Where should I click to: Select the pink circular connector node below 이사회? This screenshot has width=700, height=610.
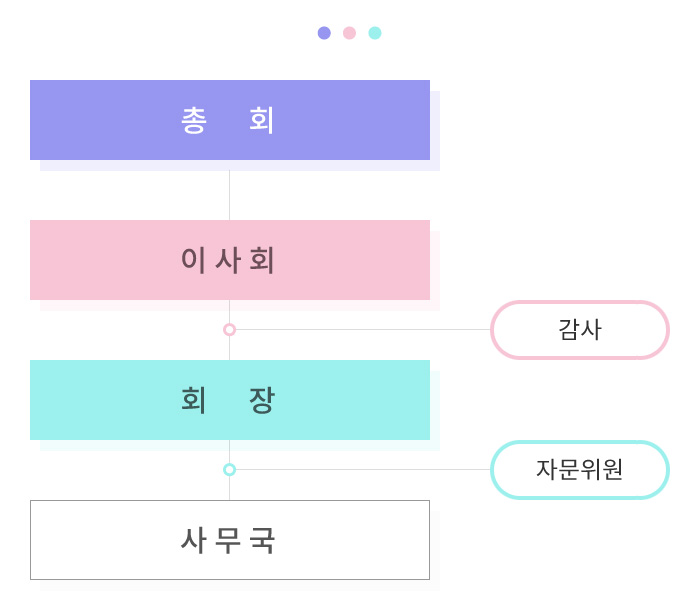coord(229,330)
